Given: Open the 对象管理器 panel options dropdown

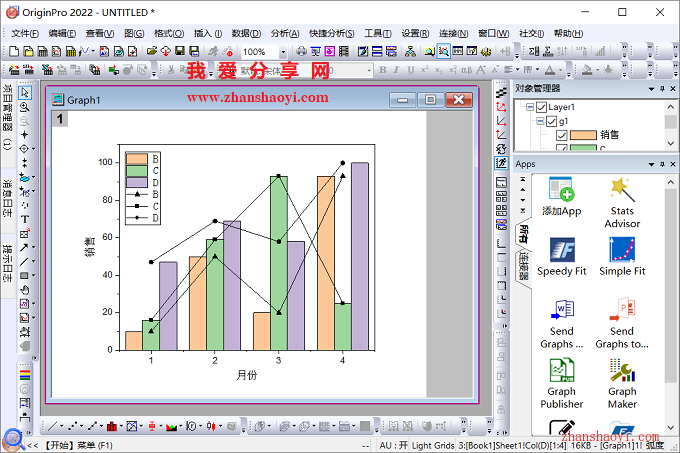Looking at the screenshot, I should [651, 89].
